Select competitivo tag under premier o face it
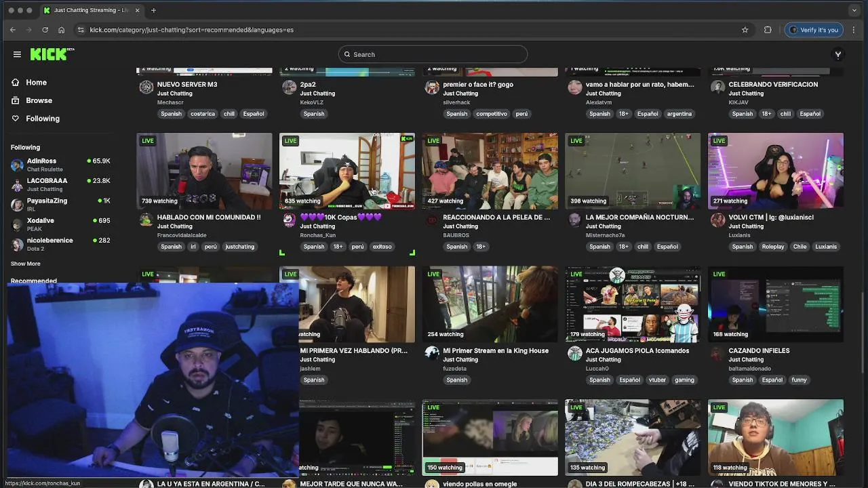Viewport: 868px width, 488px height. [491, 114]
